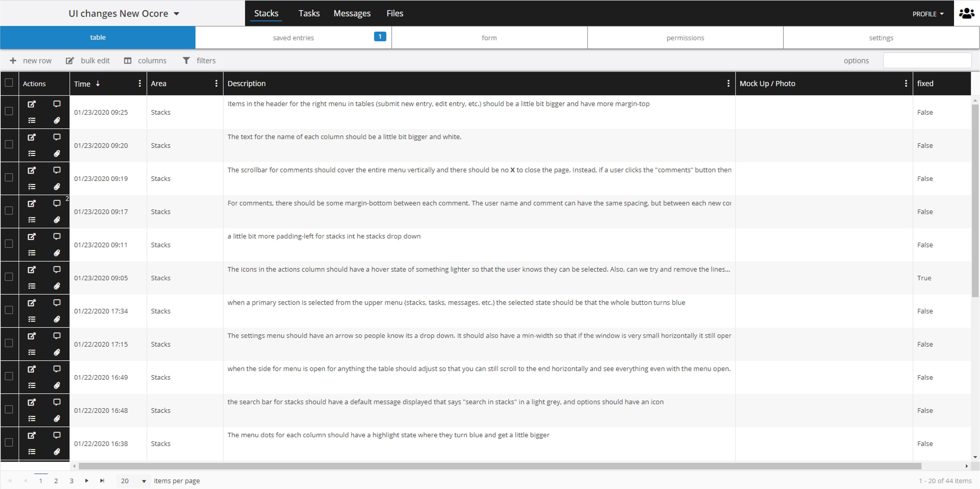Click the horizontal table scrollbar
980x489 pixels.
500,466
